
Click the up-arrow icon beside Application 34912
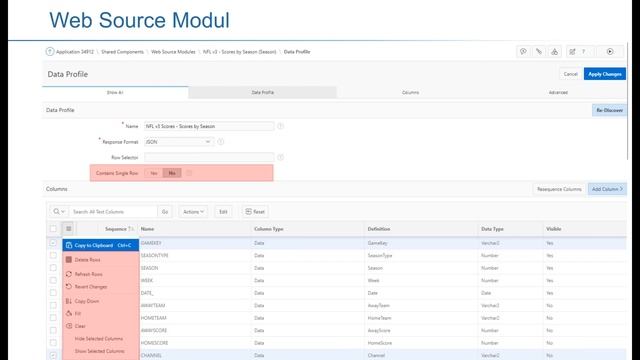pos(50,52)
